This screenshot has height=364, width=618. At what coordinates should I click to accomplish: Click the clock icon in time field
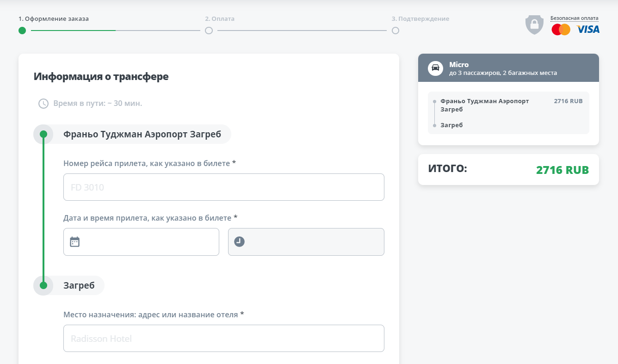click(x=239, y=241)
